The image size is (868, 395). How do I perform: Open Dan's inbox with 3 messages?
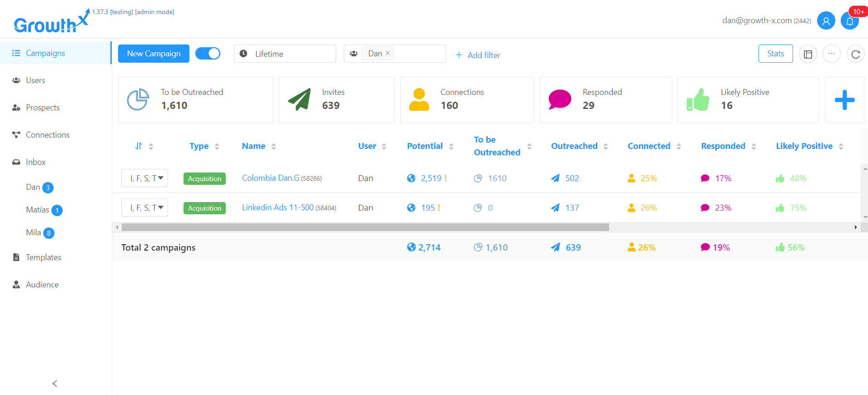pyautogui.click(x=40, y=187)
